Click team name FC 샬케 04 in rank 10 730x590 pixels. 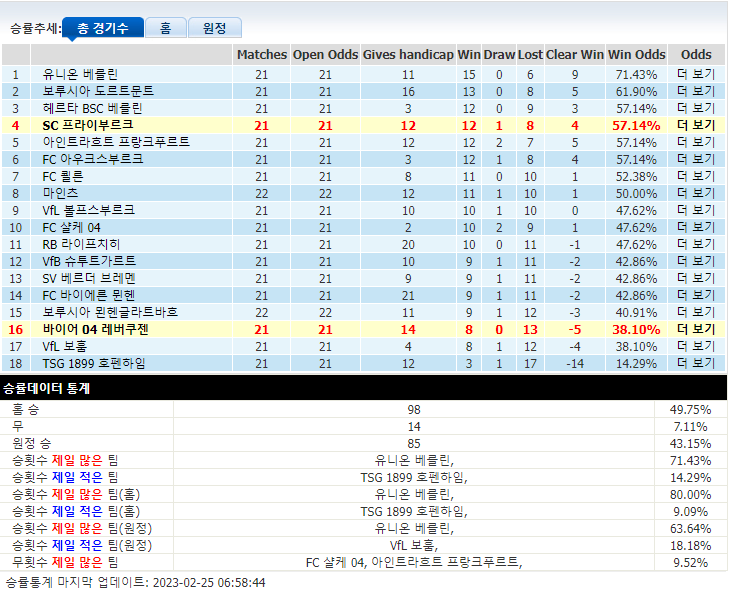[x=71, y=227]
